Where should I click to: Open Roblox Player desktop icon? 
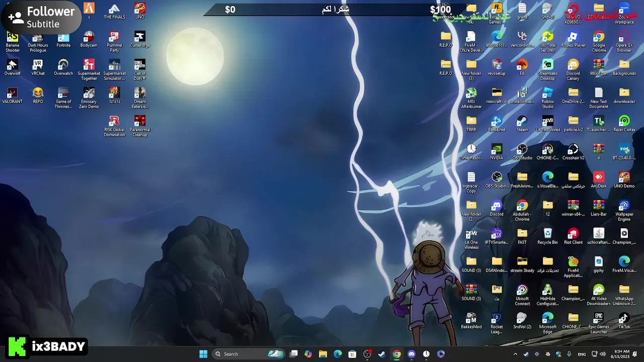[573, 40]
